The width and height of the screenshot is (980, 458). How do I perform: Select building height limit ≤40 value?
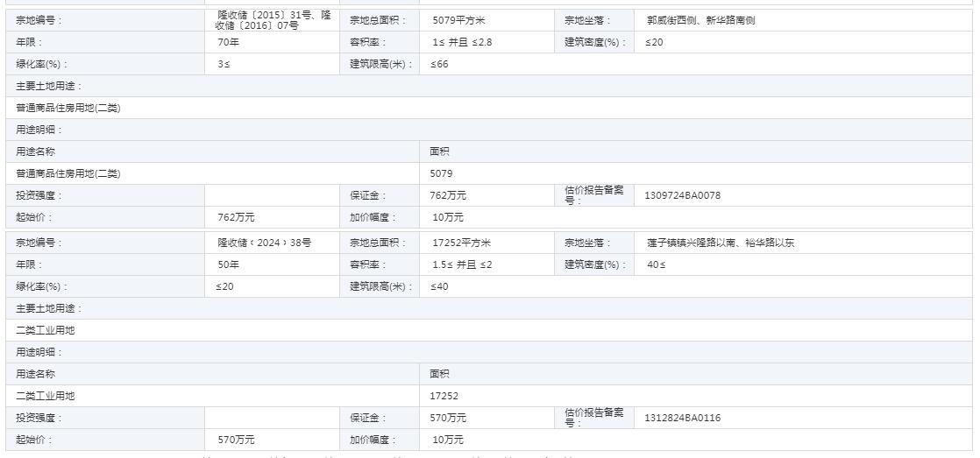[x=439, y=286]
